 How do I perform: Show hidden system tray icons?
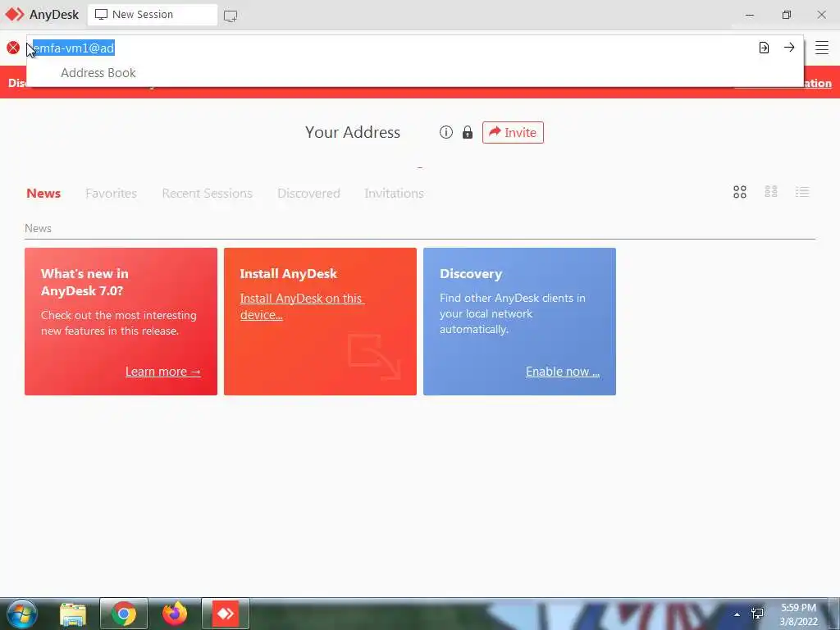pyautogui.click(x=737, y=614)
